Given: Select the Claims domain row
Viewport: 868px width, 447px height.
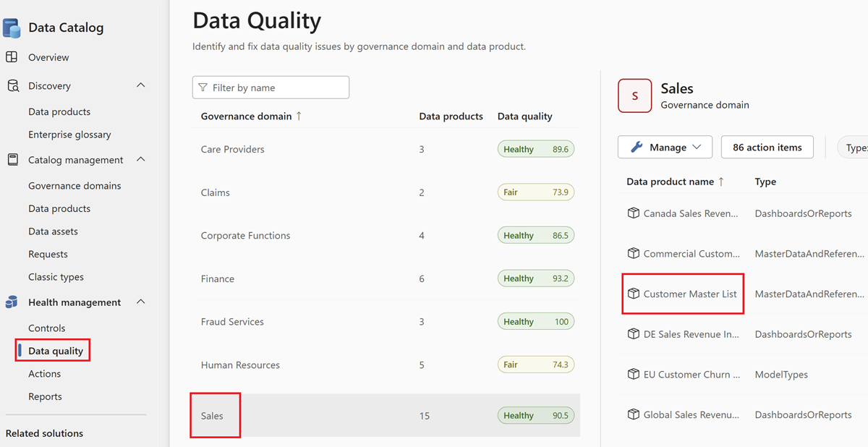Looking at the screenshot, I should click(386, 192).
